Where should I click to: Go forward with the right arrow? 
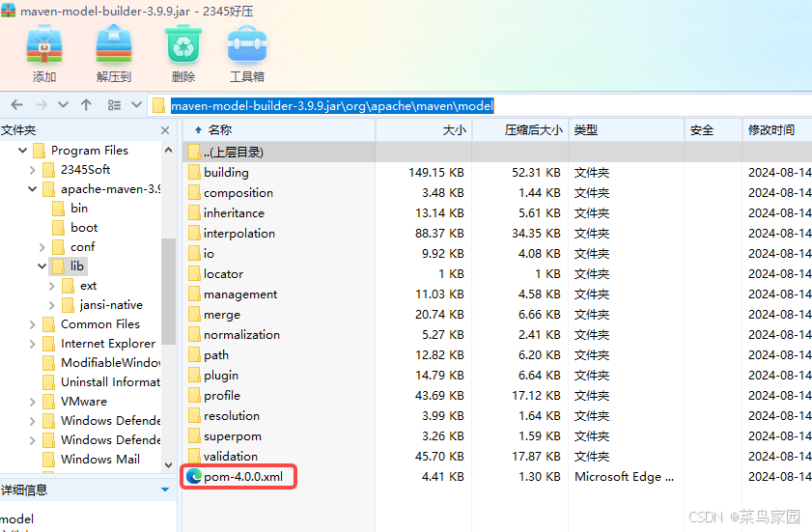(42, 105)
